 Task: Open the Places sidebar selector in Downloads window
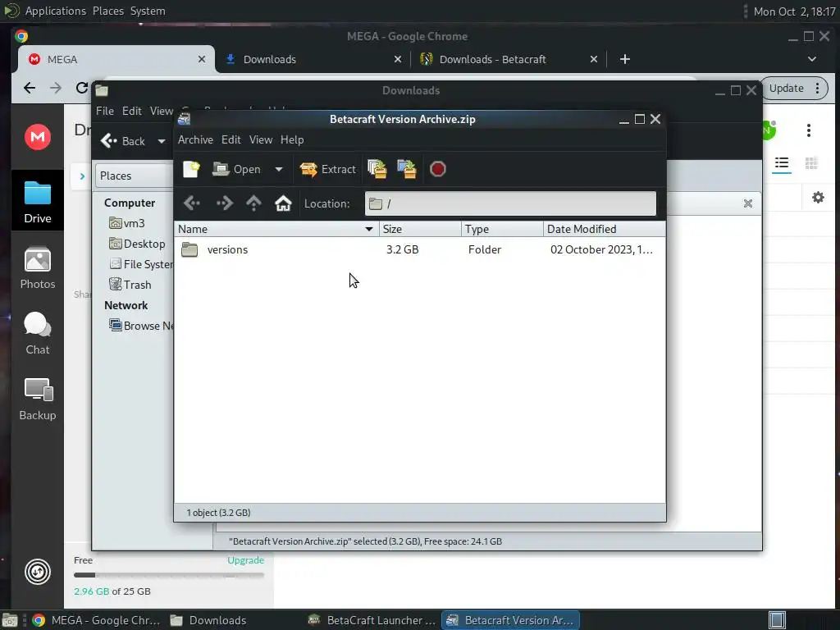coord(135,176)
